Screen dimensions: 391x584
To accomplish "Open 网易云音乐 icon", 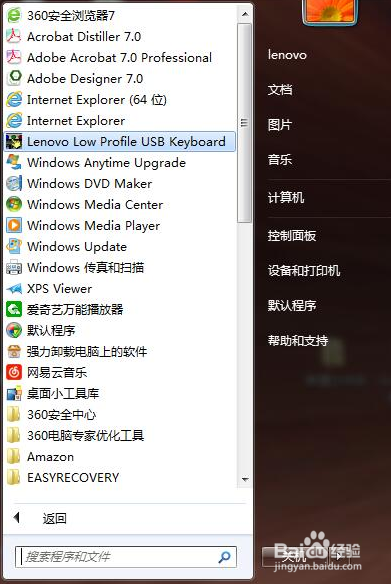I will pos(14,372).
